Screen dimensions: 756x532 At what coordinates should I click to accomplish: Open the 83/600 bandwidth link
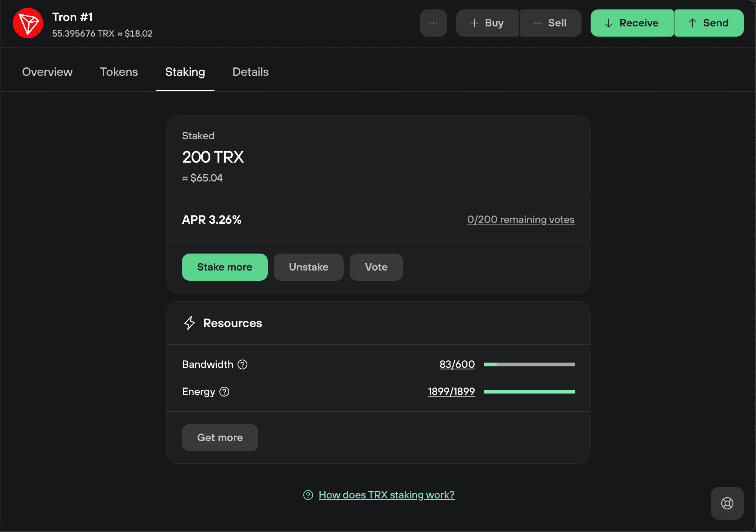(457, 364)
